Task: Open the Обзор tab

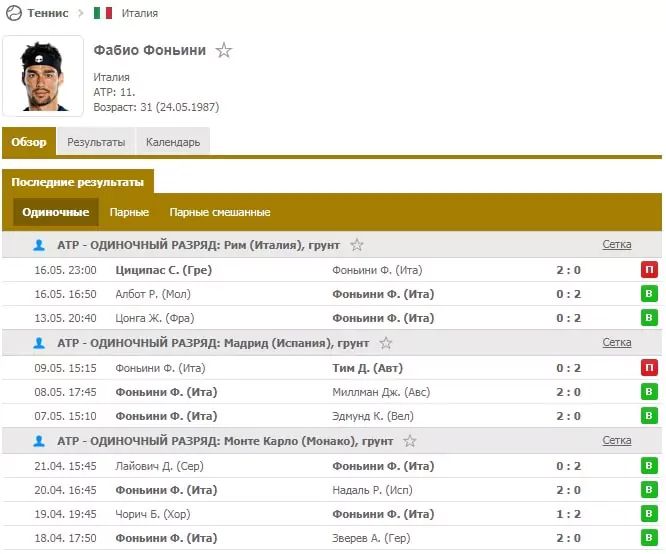Action: pos(29,142)
